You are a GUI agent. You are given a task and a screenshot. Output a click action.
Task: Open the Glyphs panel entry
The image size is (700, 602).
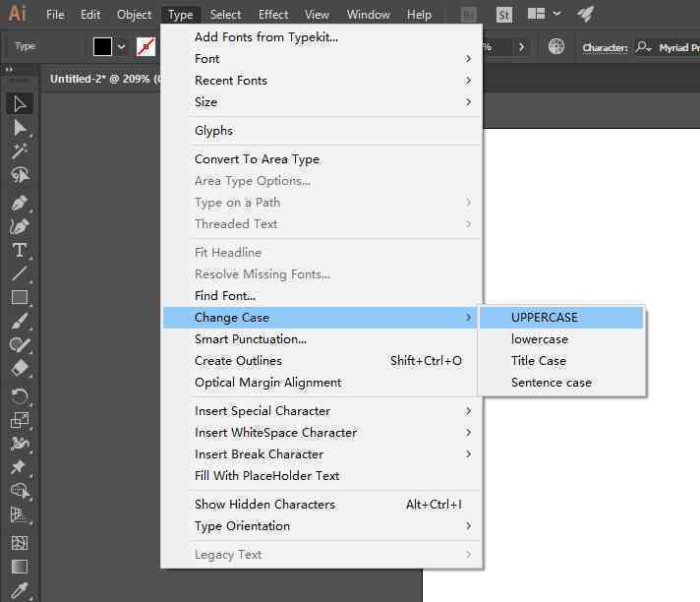321,131
